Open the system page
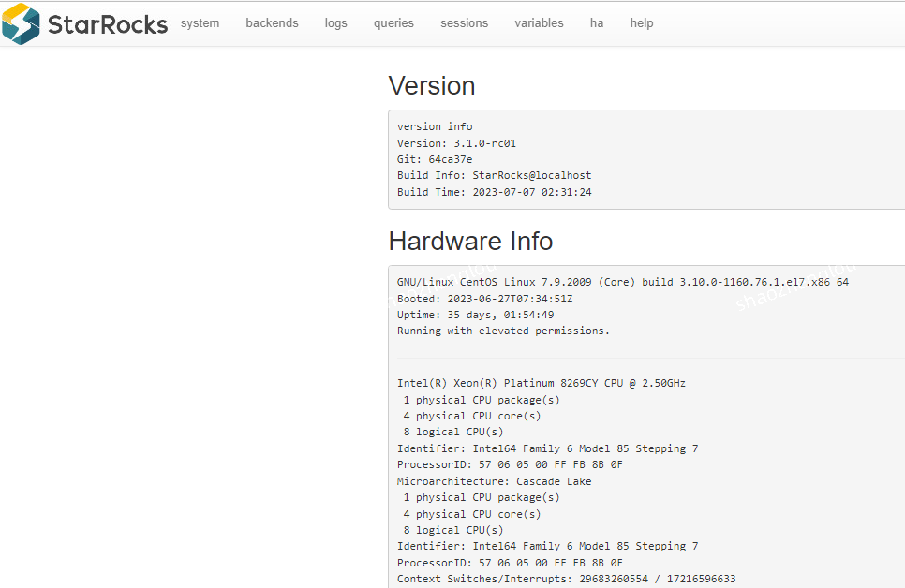Viewport: 905px width, 588px height. [200, 23]
